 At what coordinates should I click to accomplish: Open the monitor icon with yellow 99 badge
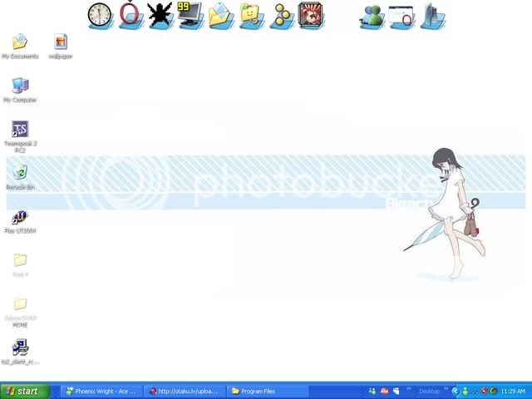click(x=190, y=14)
